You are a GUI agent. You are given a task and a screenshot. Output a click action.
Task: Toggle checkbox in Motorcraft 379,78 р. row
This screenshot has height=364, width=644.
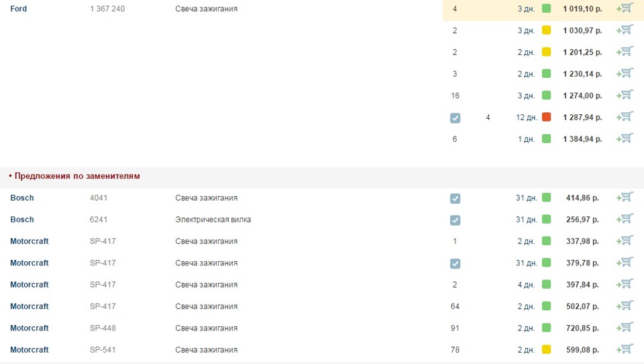[455, 263]
